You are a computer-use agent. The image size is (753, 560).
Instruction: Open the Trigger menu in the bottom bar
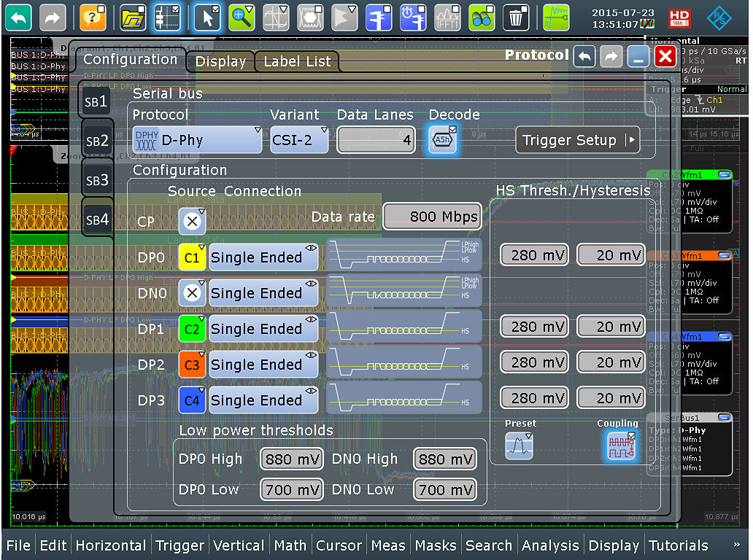(180, 545)
